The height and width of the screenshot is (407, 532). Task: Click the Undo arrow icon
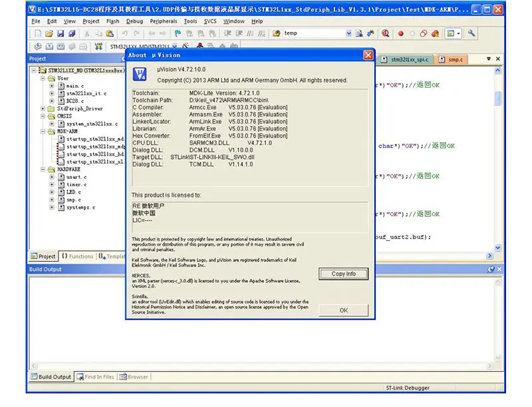125,33
